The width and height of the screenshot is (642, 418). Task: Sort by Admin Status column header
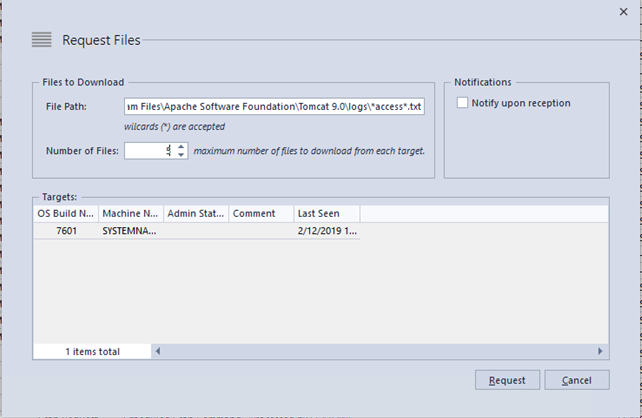(x=195, y=214)
